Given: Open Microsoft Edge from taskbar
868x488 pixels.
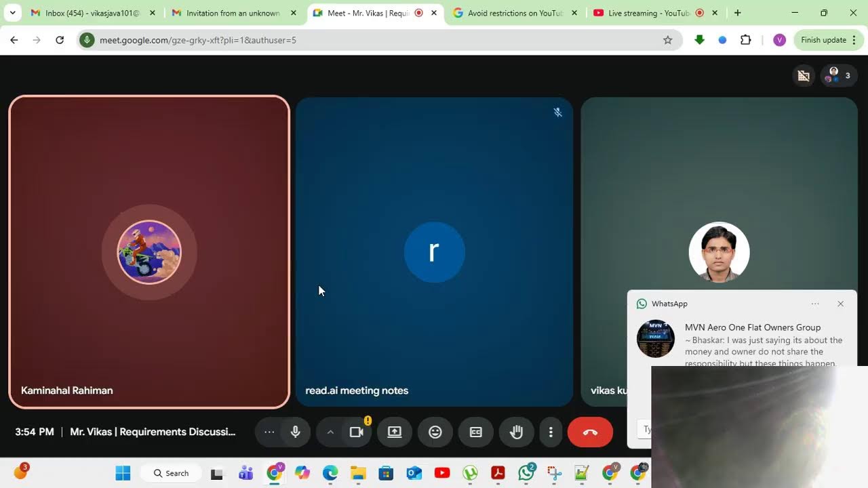Looking at the screenshot, I should (330, 473).
